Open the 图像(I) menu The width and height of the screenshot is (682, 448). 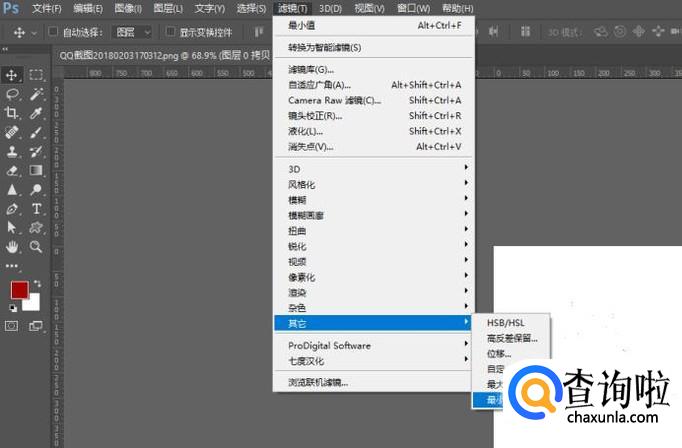128,8
